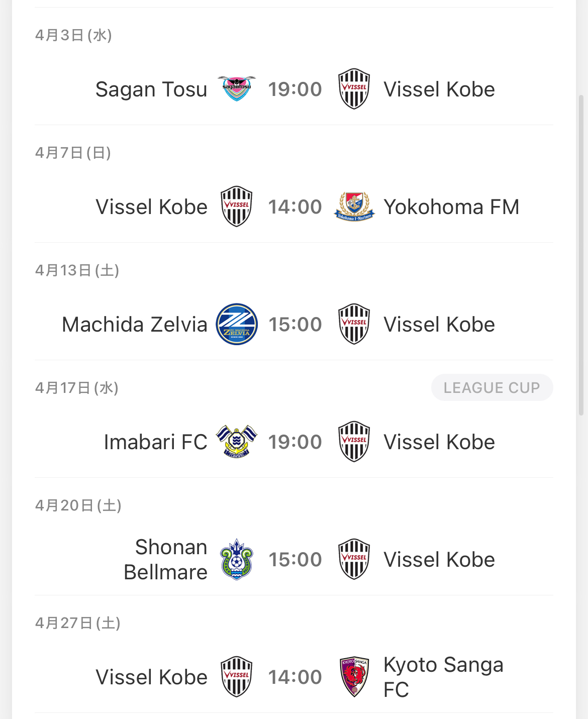The height and width of the screenshot is (719, 588).
Task: Click the Shonan Bellmare crest
Action: tap(237, 559)
